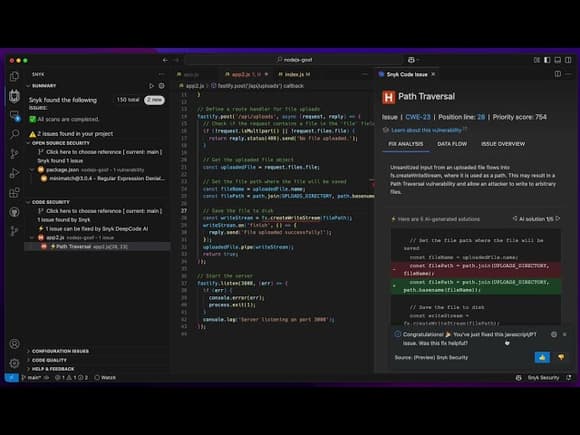Open remote window button in status bar
The image size is (580, 435).
(11, 378)
